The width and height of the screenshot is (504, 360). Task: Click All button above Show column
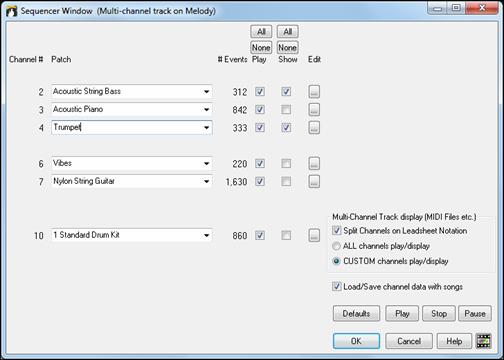(x=288, y=32)
